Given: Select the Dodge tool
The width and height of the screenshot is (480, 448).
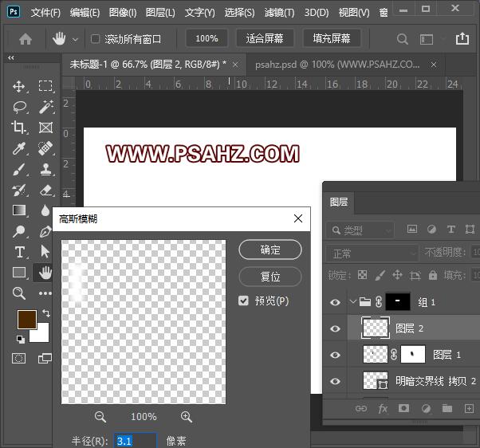Looking at the screenshot, I should [x=18, y=231].
